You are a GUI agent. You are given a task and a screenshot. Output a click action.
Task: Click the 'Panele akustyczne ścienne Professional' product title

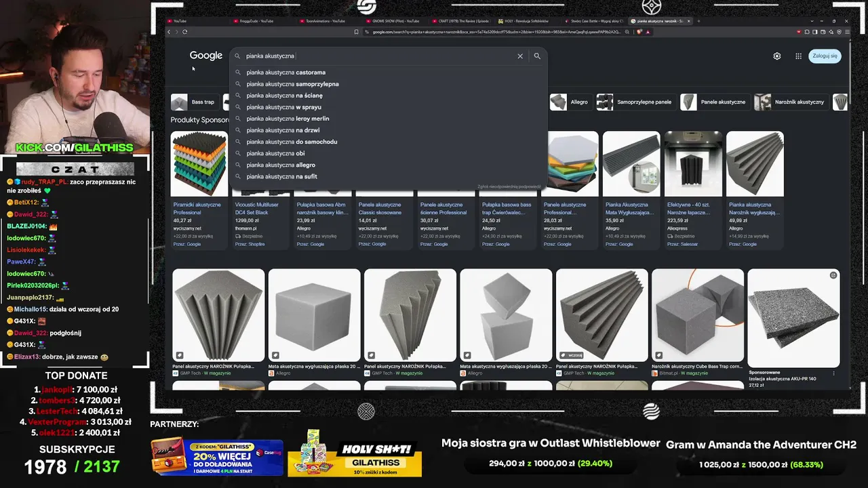pos(443,209)
